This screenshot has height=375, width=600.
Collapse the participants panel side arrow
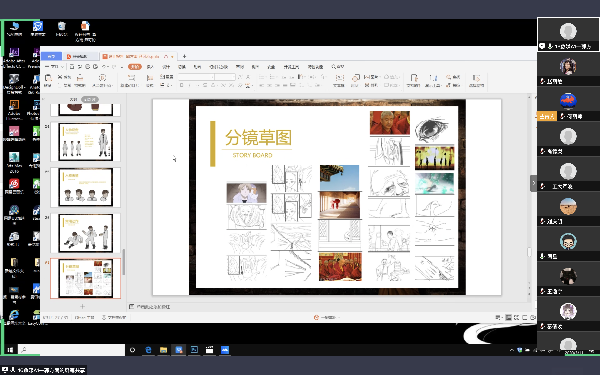[533, 183]
